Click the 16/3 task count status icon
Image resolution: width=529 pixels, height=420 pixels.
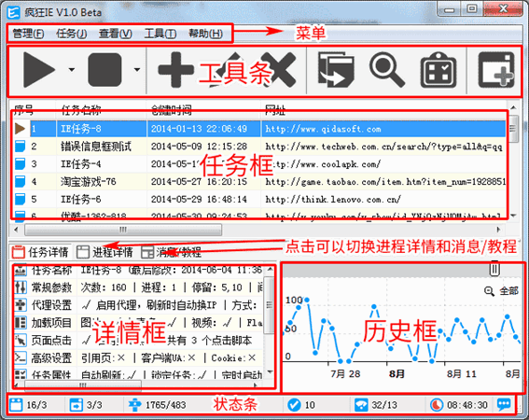[16, 404]
